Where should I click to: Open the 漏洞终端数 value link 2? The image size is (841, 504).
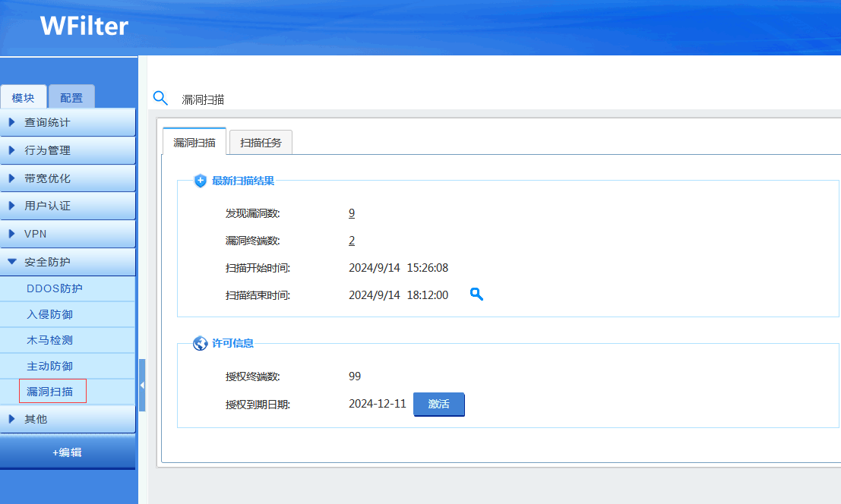coord(352,241)
